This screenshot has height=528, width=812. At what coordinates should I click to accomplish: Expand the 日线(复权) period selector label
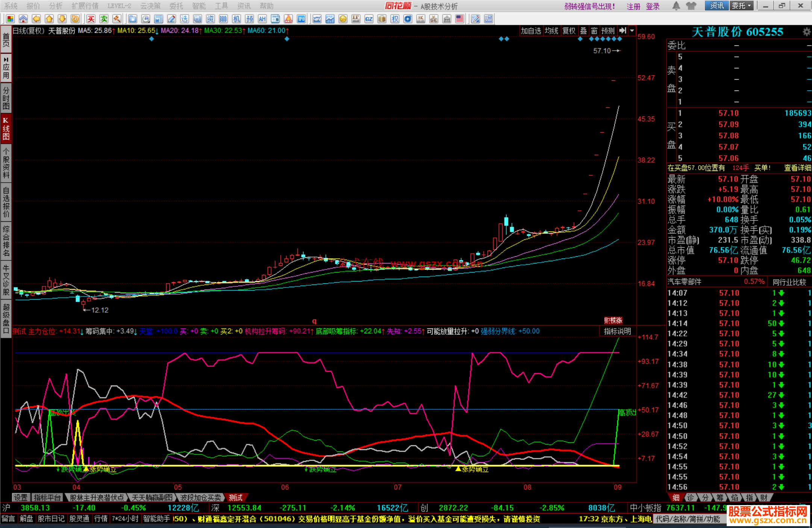coord(29,31)
